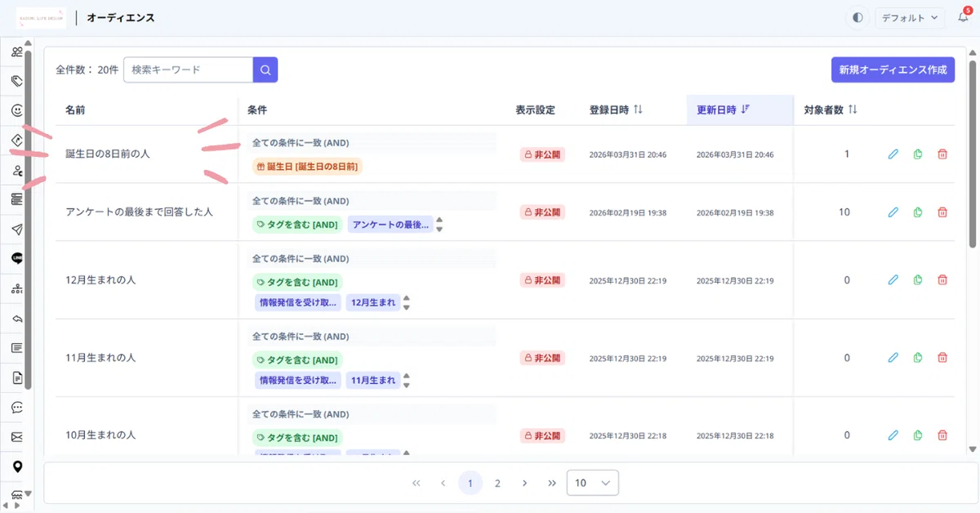
Task: Click the アンケートの最後... tag chip
Action: coord(390,225)
